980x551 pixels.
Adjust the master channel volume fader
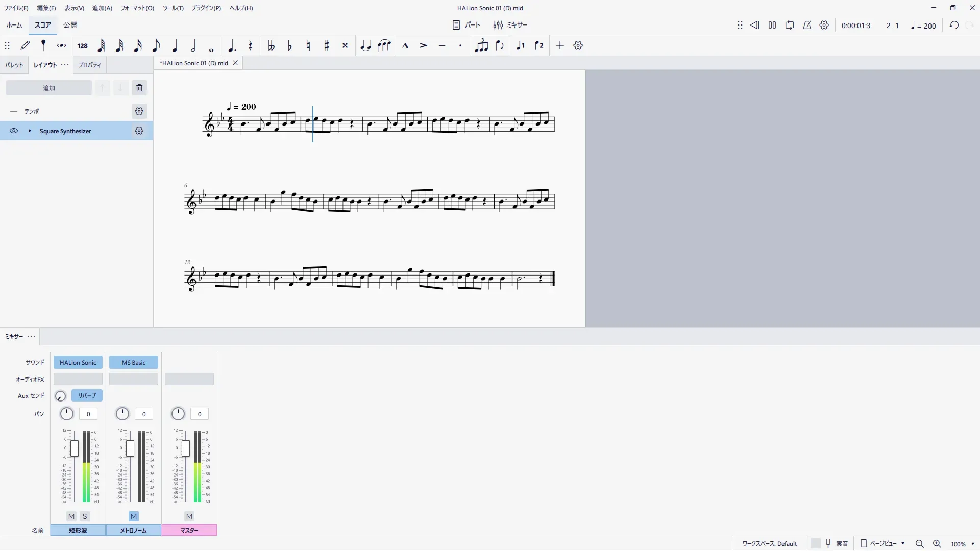click(186, 448)
